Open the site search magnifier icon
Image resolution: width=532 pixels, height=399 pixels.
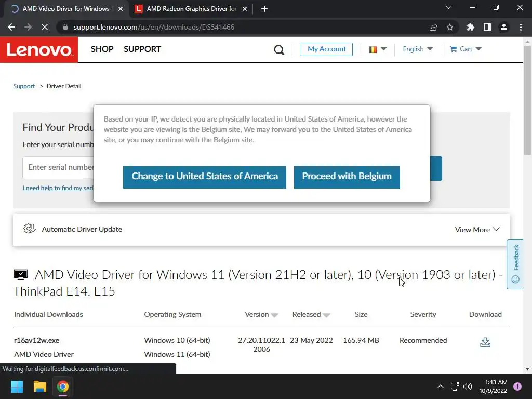tap(279, 50)
